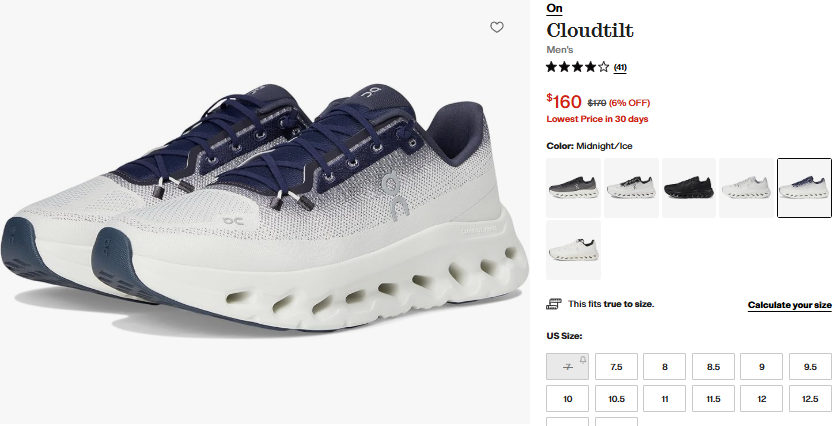
Task: Choose the Midnight/Ice selected color thumbnail
Action: [804, 188]
